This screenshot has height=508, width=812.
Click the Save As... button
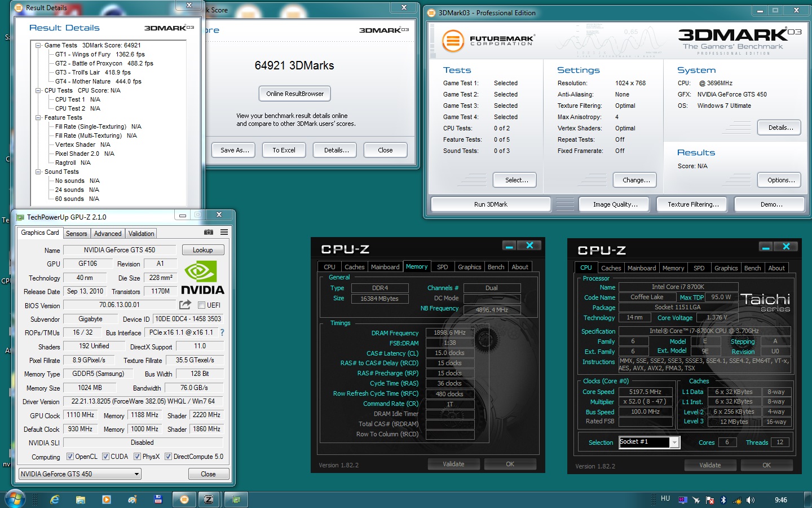click(x=235, y=150)
